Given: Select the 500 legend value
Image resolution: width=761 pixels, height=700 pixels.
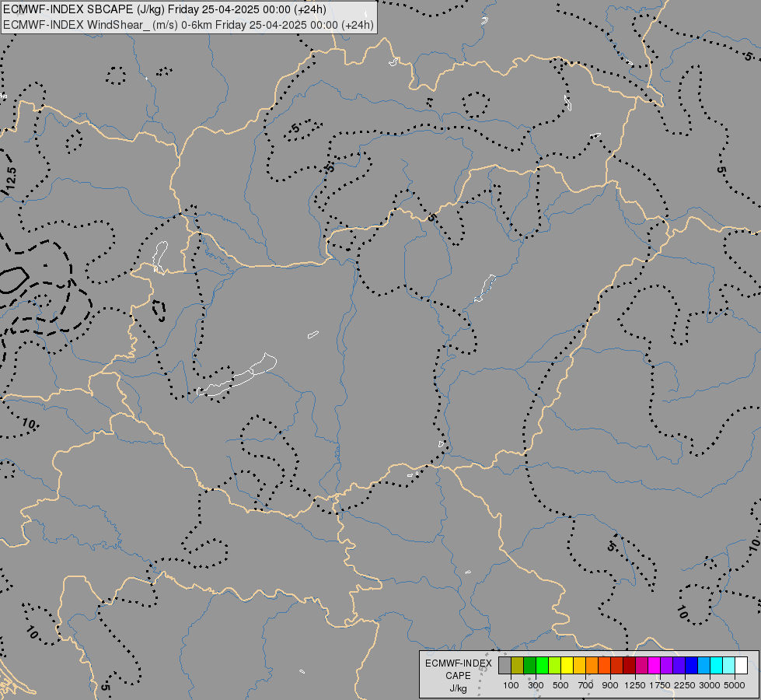Looking at the screenshot, I should 560,685.
